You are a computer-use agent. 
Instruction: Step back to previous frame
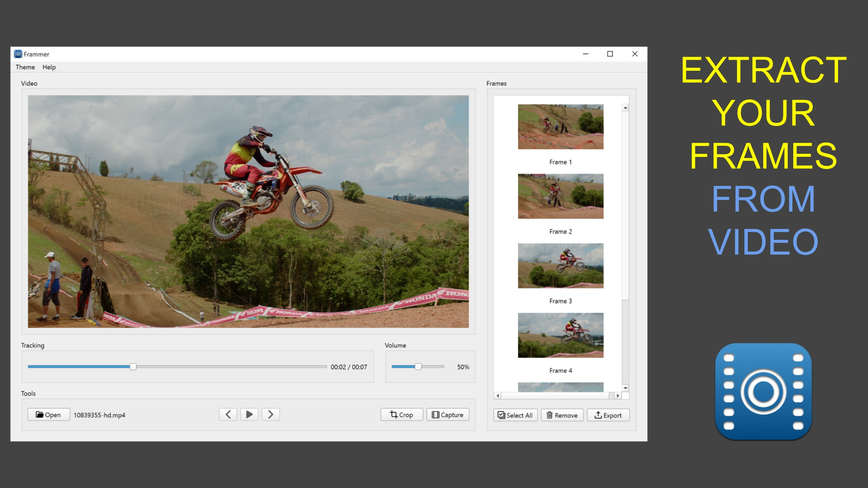coord(228,415)
